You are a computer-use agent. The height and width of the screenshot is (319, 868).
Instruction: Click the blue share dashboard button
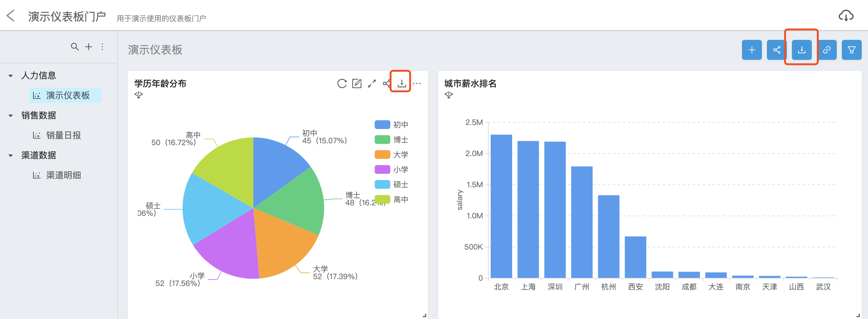(776, 50)
